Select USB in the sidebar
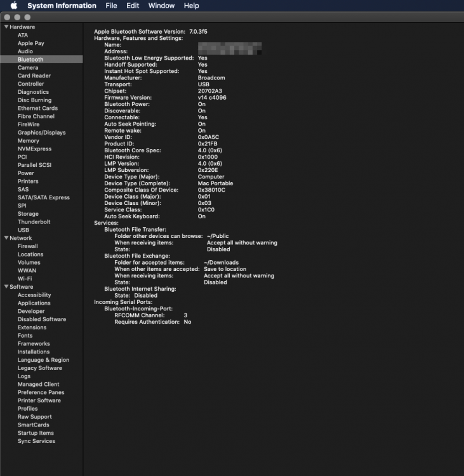Viewport: 464px width, 476px height. click(x=23, y=230)
